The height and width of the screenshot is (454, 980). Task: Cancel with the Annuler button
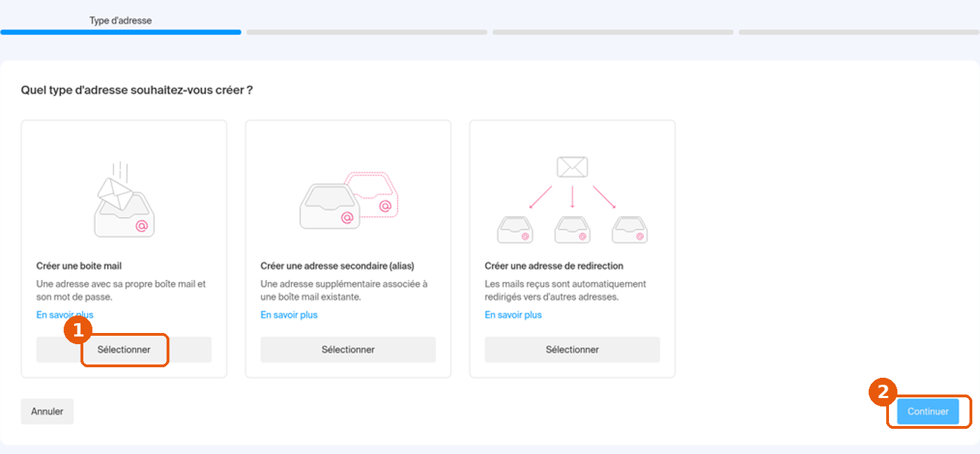(47, 411)
